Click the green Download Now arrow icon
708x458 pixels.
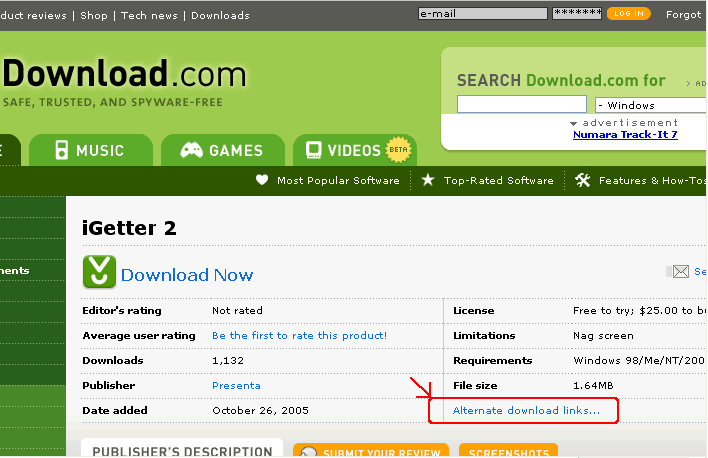pyautogui.click(x=99, y=271)
